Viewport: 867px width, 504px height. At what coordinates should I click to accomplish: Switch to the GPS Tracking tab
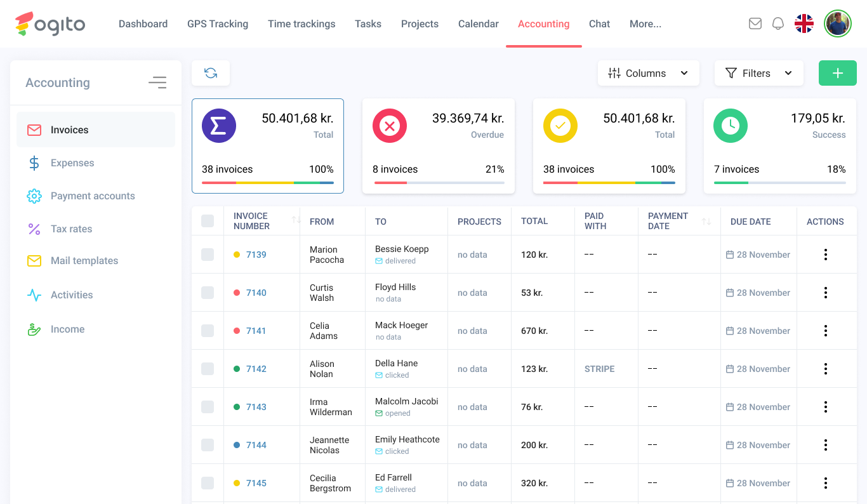[x=217, y=24]
